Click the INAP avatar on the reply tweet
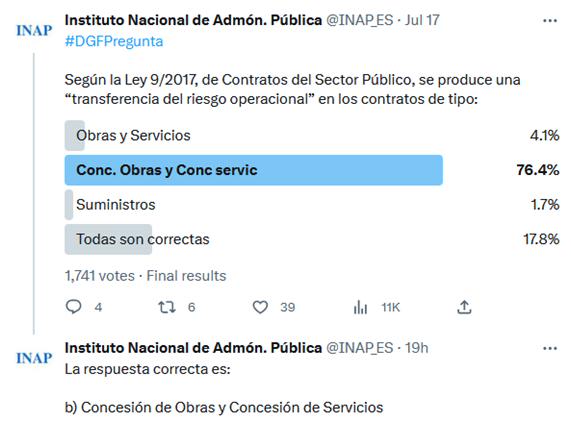 [x=34, y=358]
